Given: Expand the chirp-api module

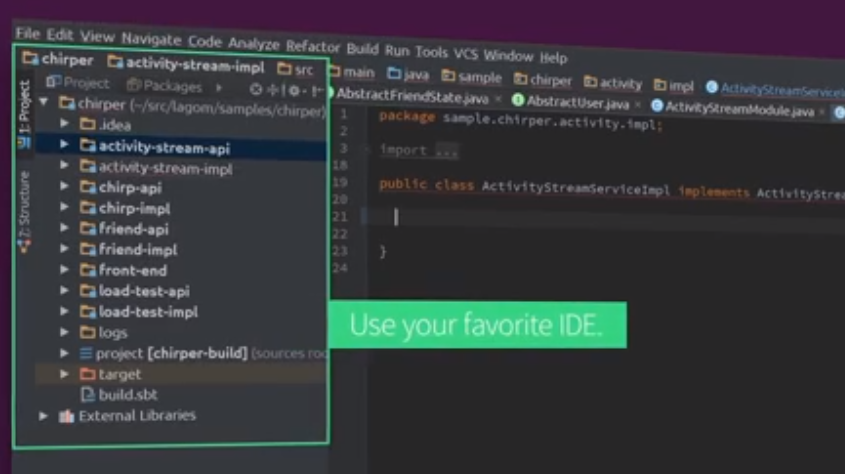Looking at the screenshot, I should pos(64,186).
